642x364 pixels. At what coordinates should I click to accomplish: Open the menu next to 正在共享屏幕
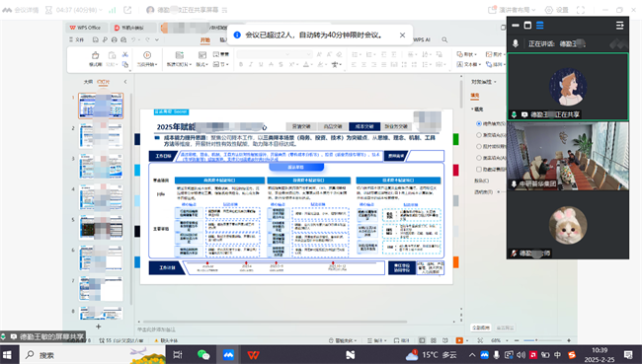[x=224, y=10]
